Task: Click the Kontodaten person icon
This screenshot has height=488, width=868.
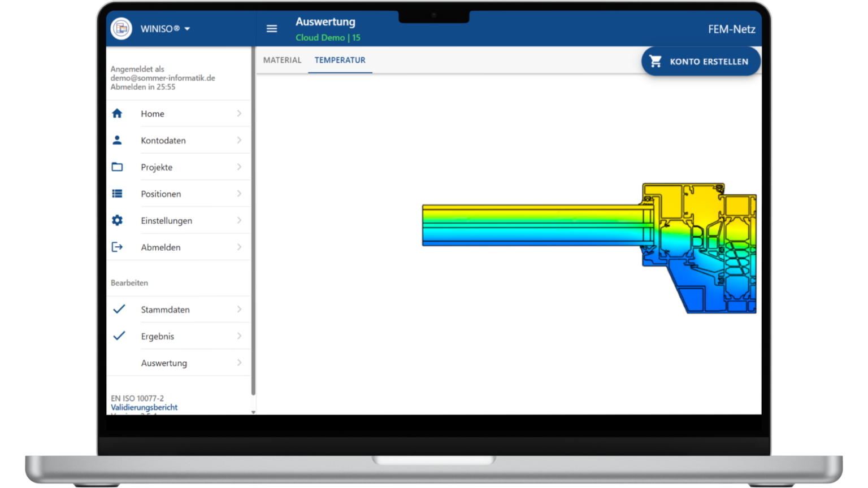Action: coord(117,140)
